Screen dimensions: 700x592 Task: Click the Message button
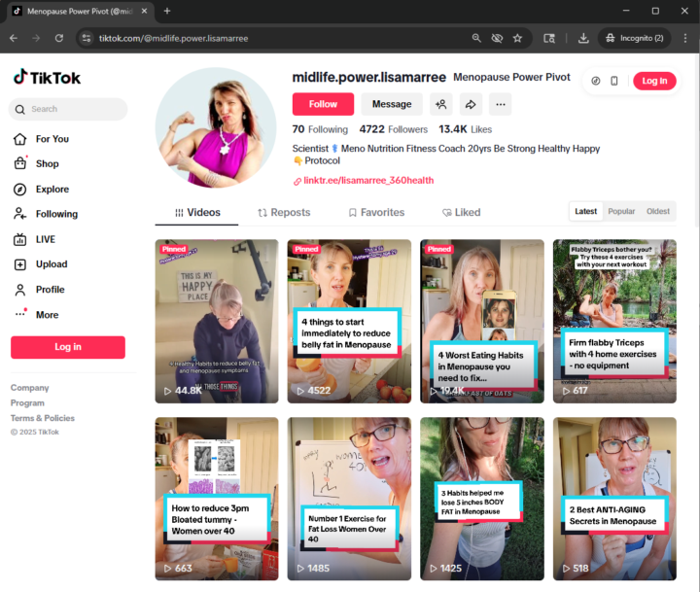coord(392,104)
